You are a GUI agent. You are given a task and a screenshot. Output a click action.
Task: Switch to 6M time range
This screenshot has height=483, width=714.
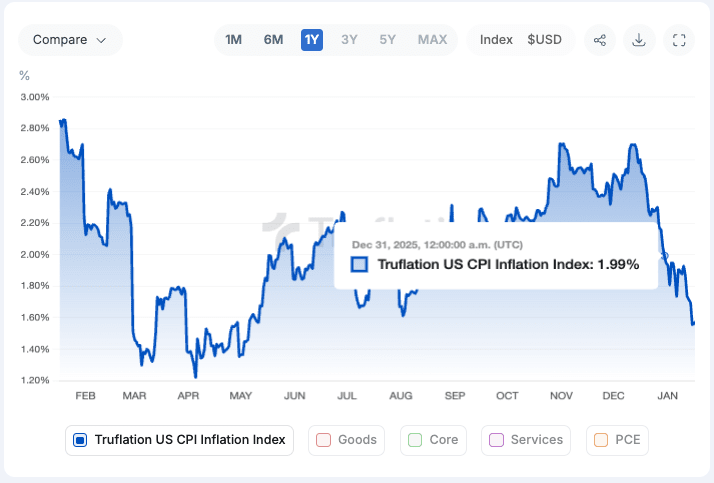pos(273,40)
